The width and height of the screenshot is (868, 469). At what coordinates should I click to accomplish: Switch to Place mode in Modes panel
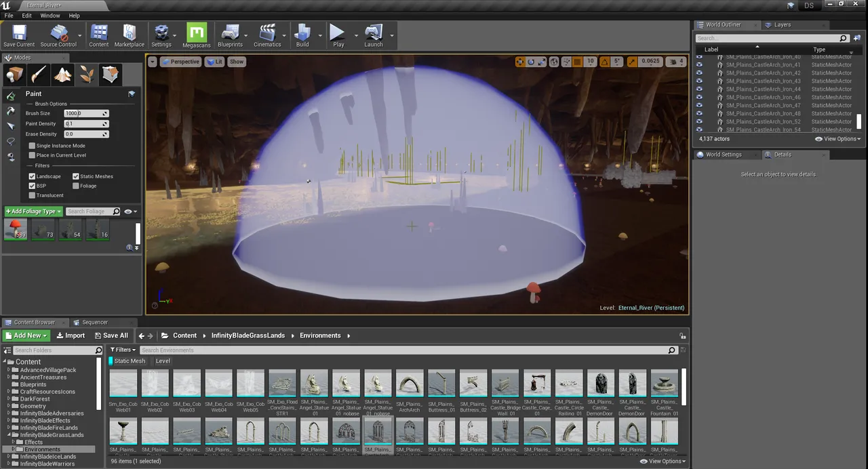click(14, 75)
